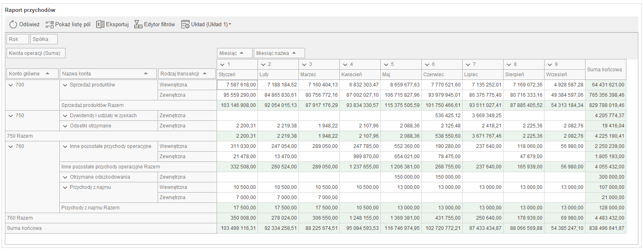This screenshot has width=644, height=252.
Task: Click the Kwota operacji (Suma) data field
Action: (x=36, y=53)
